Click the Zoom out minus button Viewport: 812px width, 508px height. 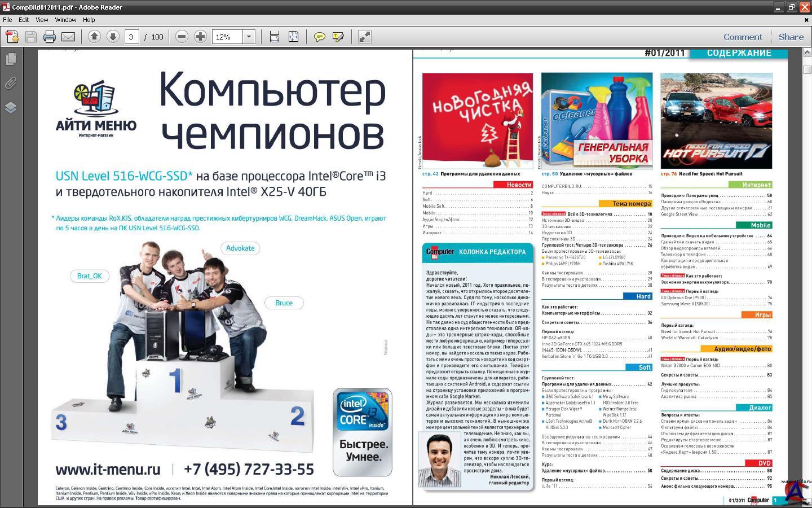point(182,37)
